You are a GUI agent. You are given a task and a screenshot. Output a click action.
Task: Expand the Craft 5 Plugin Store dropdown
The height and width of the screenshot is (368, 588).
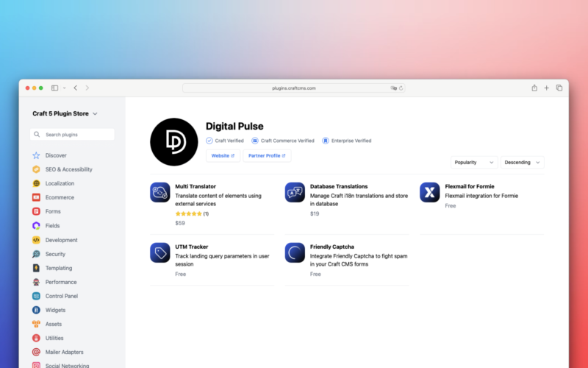pos(65,113)
